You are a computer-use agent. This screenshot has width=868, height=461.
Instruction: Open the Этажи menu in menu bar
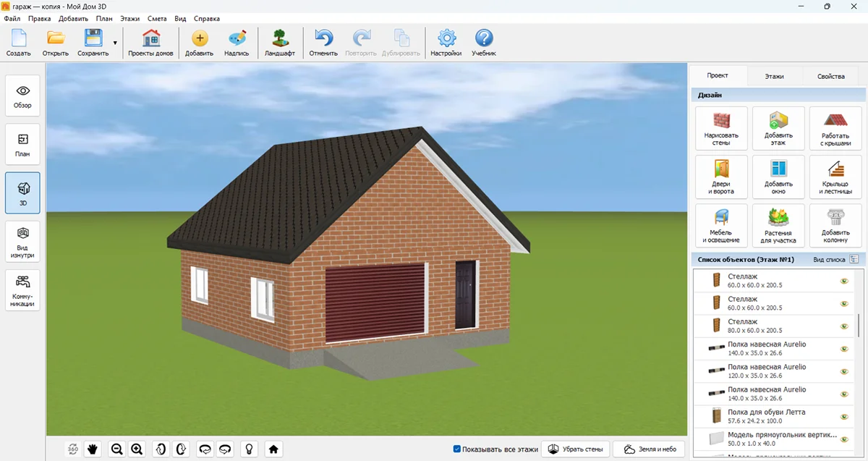130,19
